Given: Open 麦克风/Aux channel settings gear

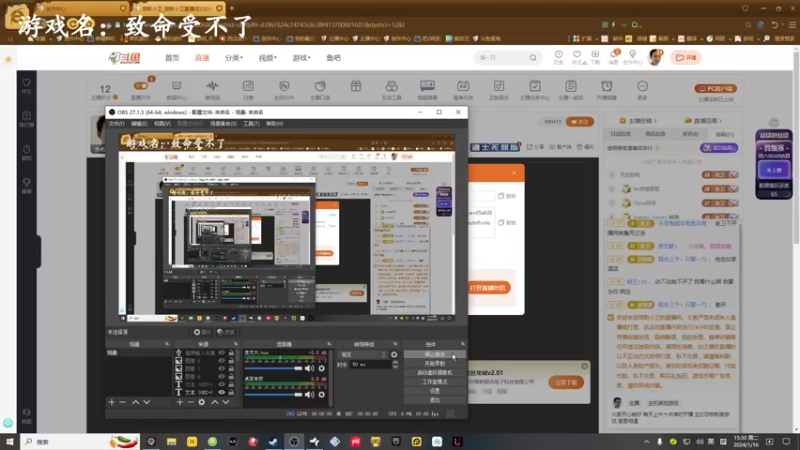Looking at the screenshot, I should (321, 368).
